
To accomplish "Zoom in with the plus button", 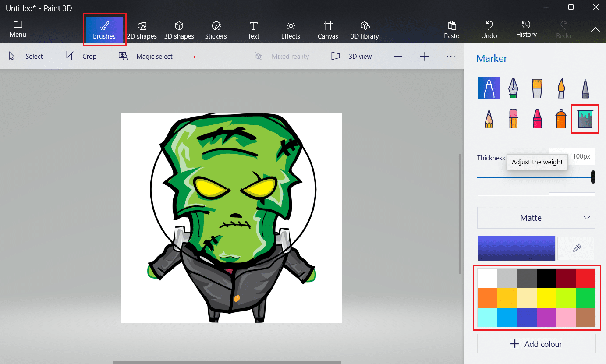I will coord(424,56).
